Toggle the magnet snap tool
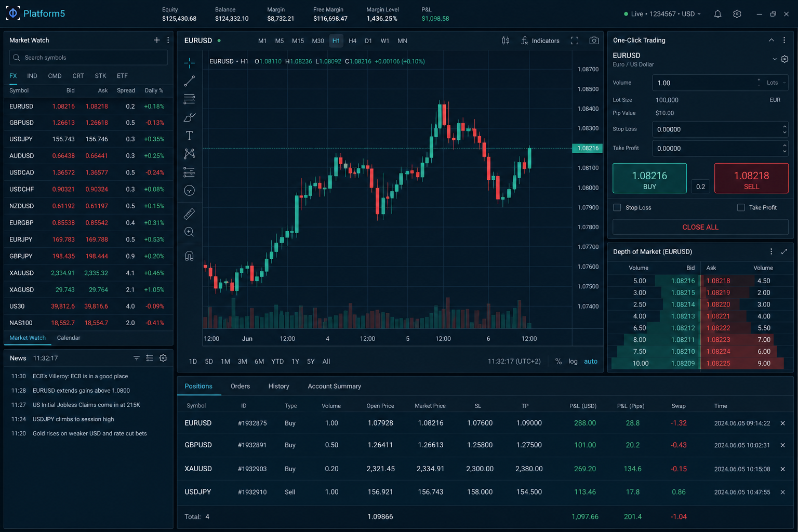 189,256
